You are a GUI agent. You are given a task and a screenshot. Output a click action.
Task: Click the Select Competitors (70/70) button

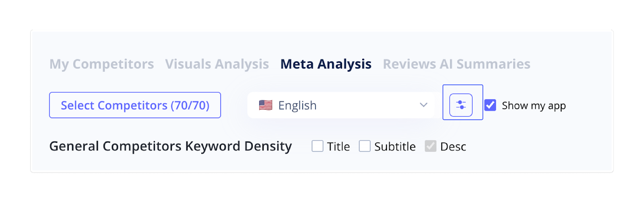click(135, 105)
